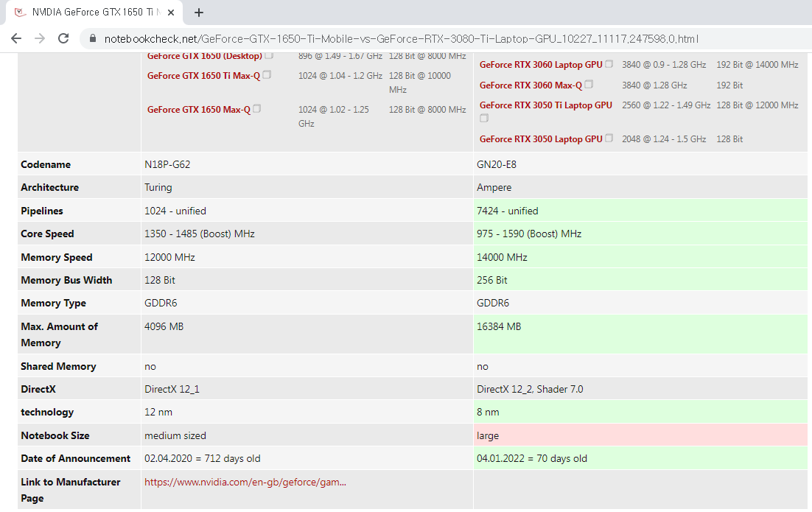Go back to the previous page
The width and height of the screenshot is (812, 512).
pos(16,38)
